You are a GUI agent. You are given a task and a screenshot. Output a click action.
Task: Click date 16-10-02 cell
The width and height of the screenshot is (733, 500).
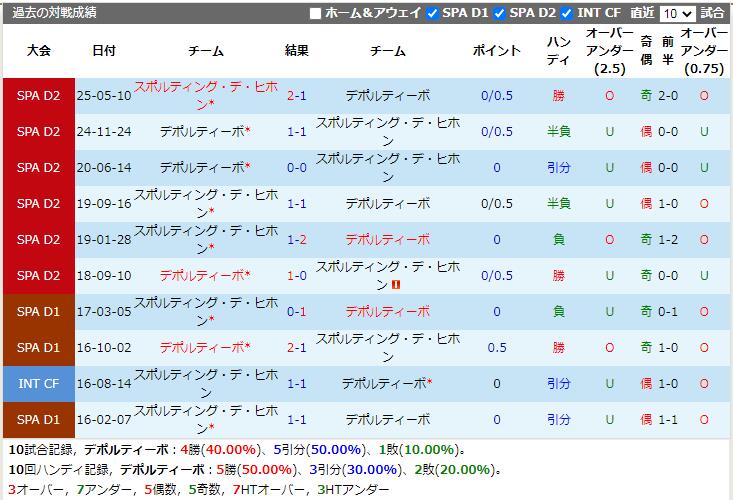pyautogui.click(x=104, y=348)
